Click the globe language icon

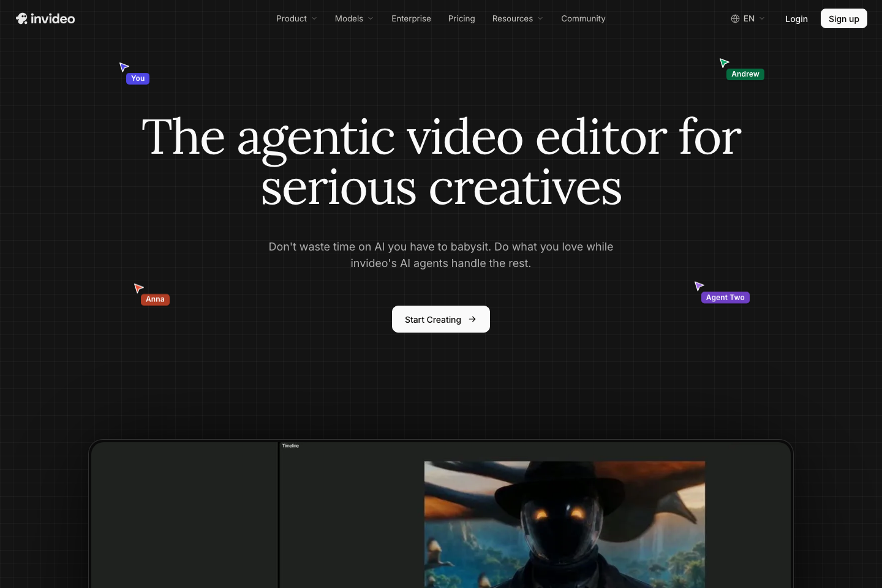click(735, 19)
